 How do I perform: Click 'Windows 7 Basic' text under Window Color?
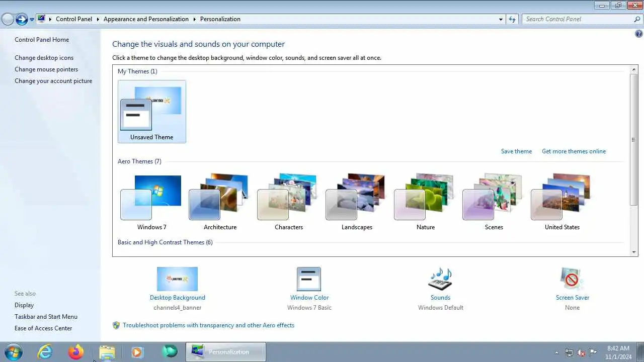point(309,308)
